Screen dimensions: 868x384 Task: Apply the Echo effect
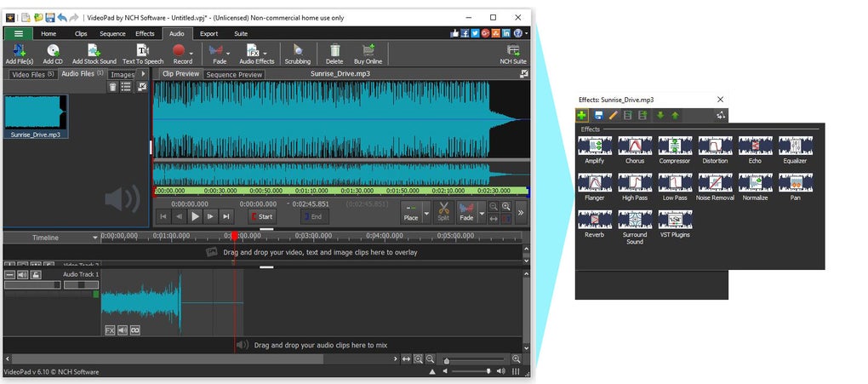coord(755,150)
